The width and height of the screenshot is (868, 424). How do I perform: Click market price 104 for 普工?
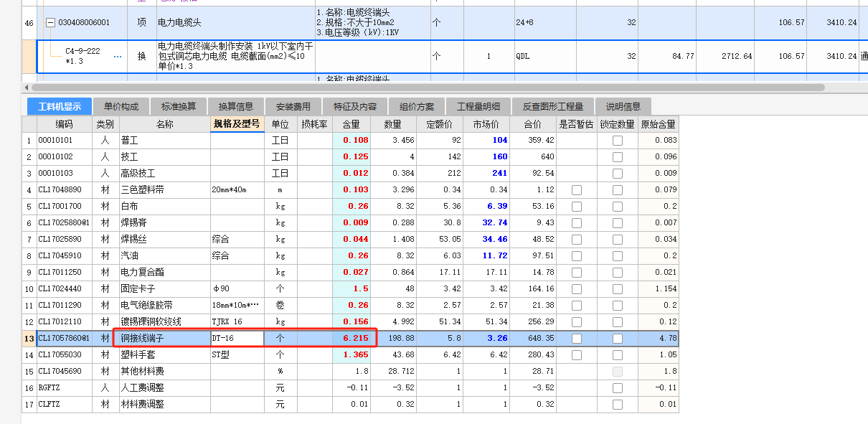pos(487,140)
